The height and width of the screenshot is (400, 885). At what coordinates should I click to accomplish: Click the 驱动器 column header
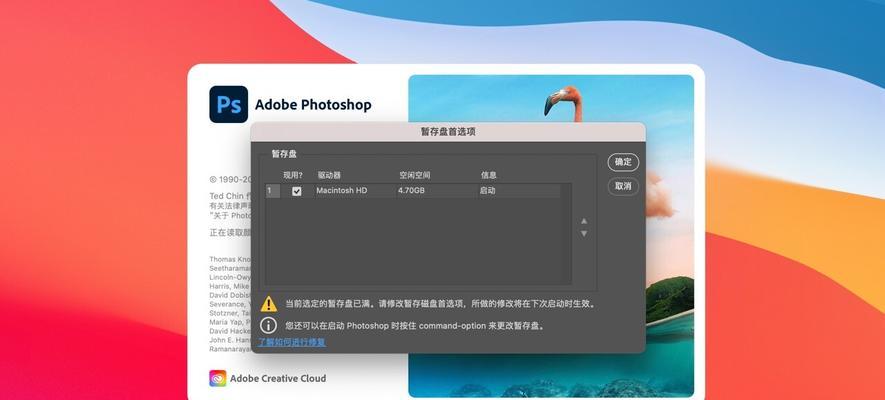pos(329,175)
